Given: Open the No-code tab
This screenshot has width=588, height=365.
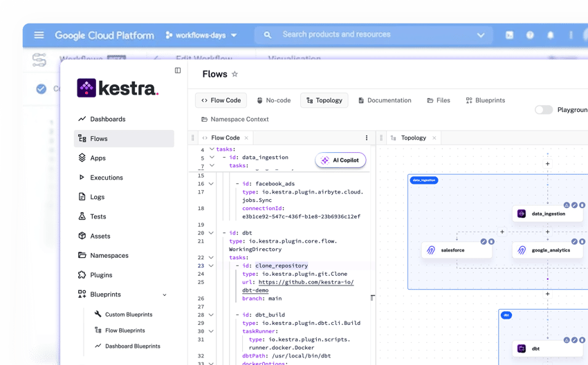Looking at the screenshot, I should (x=273, y=100).
